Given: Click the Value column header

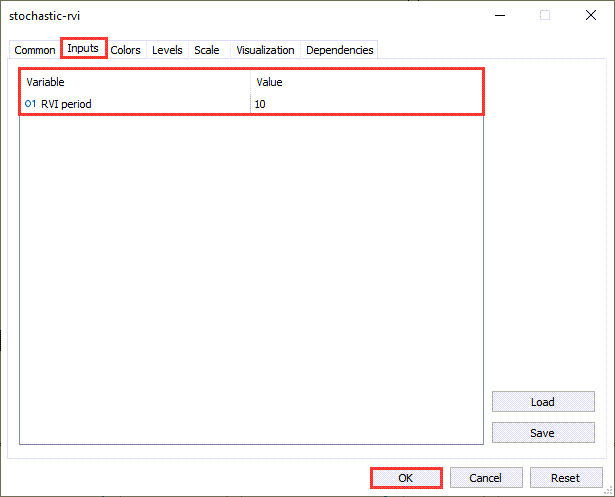Looking at the screenshot, I should (x=367, y=82).
